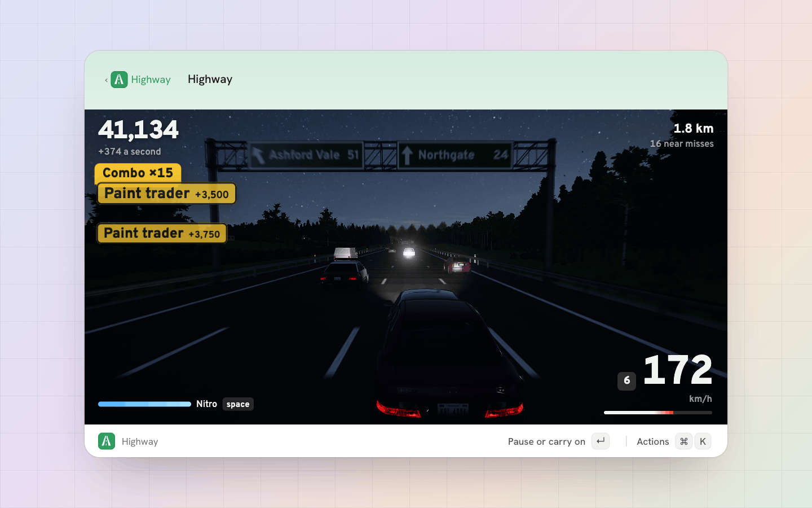Click the km/h unit label

(x=700, y=399)
